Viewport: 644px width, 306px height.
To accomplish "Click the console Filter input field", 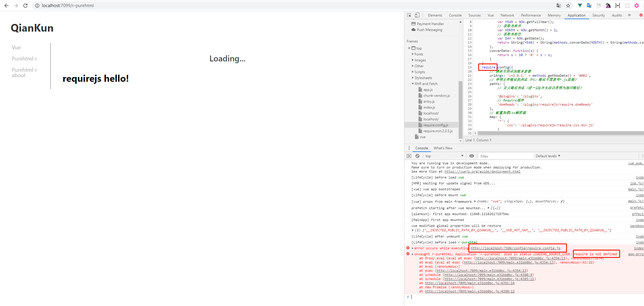I will click(x=506, y=156).
